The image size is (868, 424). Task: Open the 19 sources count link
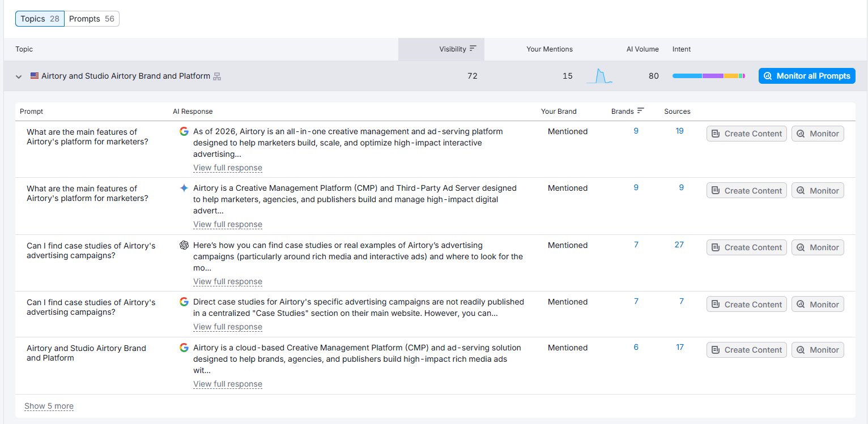[679, 131]
